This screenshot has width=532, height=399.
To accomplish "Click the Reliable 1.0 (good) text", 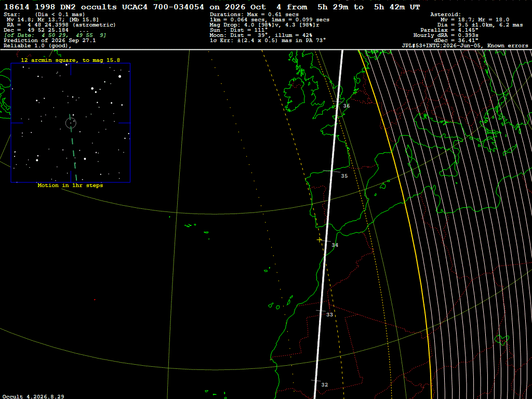I will 37,46.
